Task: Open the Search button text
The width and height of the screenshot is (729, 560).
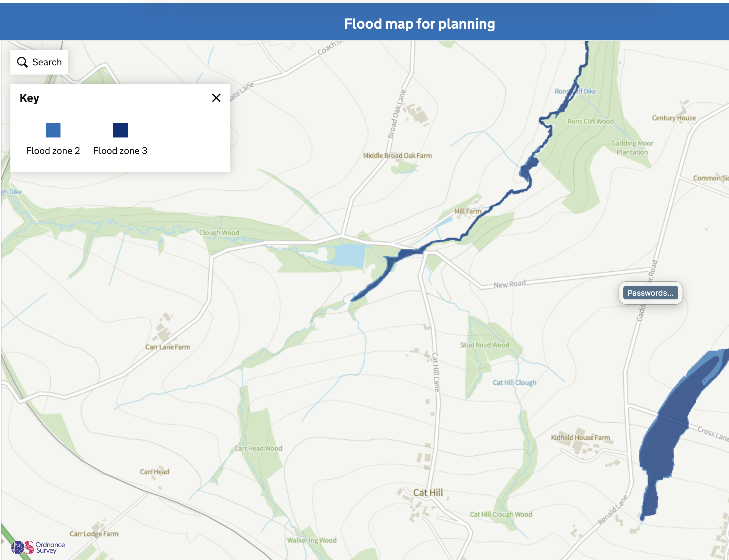Action: pyautogui.click(x=47, y=62)
